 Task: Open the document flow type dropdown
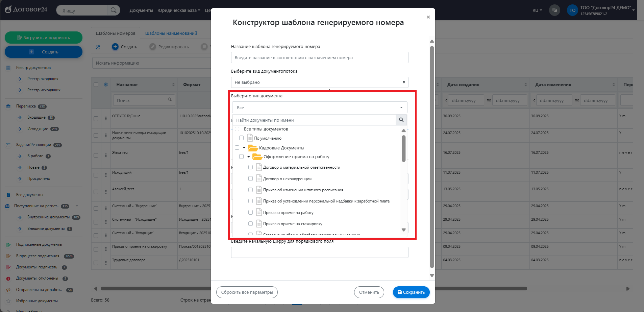pyautogui.click(x=319, y=82)
